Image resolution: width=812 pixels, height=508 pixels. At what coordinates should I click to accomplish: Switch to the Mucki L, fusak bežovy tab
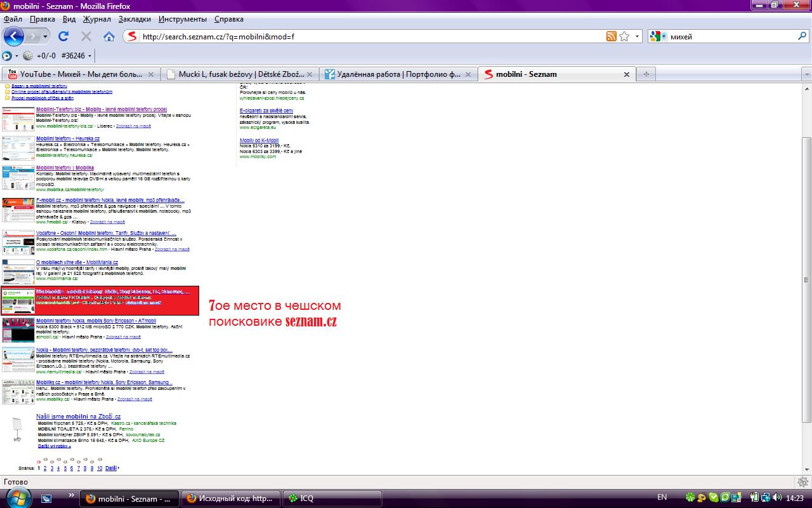click(240, 74)
